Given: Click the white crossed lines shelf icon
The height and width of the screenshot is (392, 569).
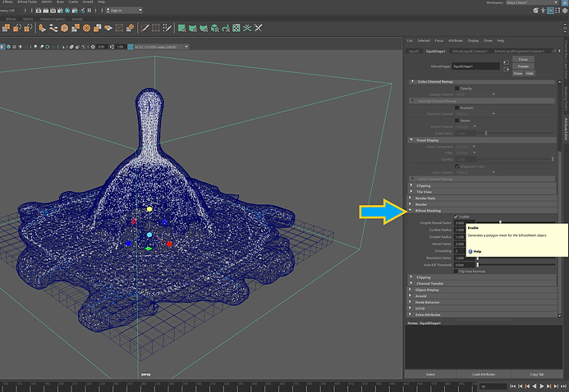Looking at the screenshot, I should click(258, 28).
